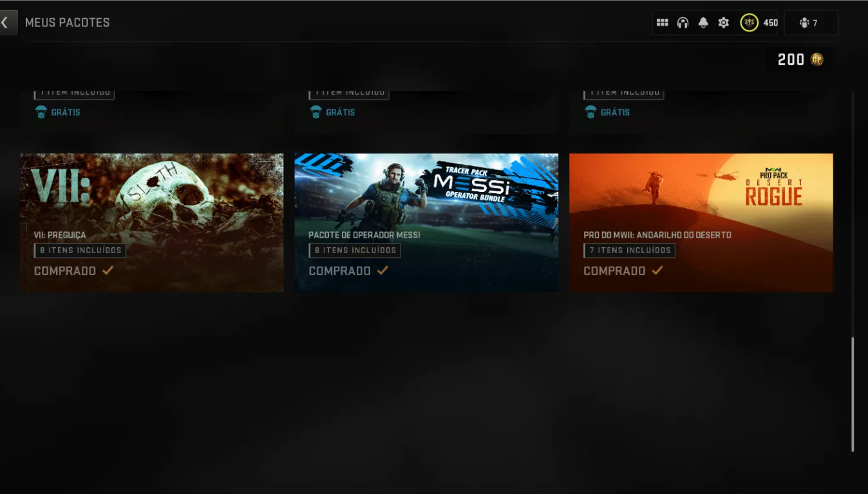
Task: Open the Messi Tracer Pack bundle artwork
Action: tap(426, 222)
